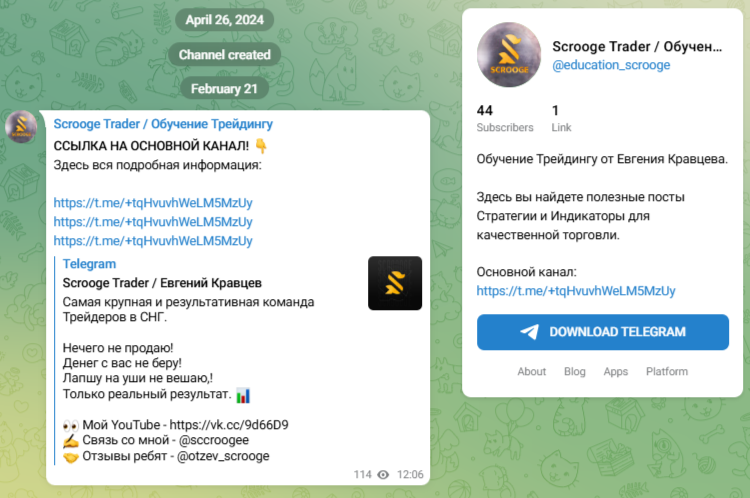Click the paper plane icon on download button
The image size is (750, 498).
point(529,332)
